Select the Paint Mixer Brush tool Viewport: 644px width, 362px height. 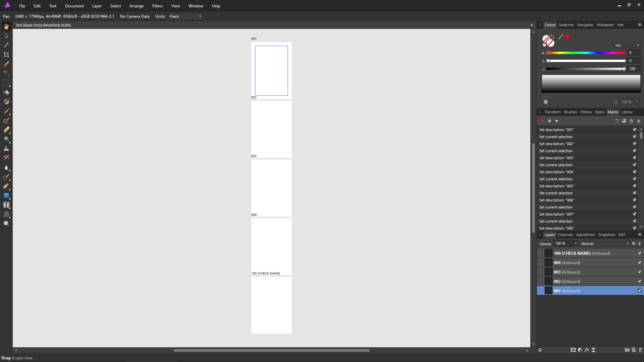click(x=6, y=120)
